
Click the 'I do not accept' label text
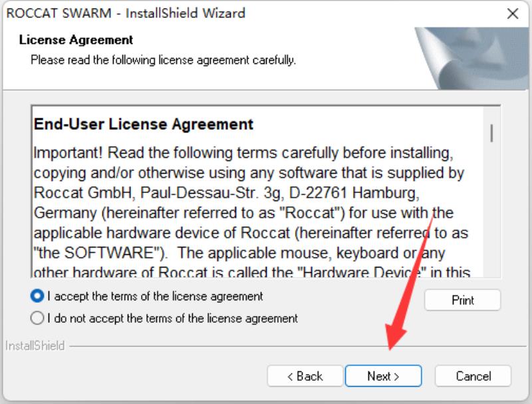pyautogui.click(x=172, y=318)
